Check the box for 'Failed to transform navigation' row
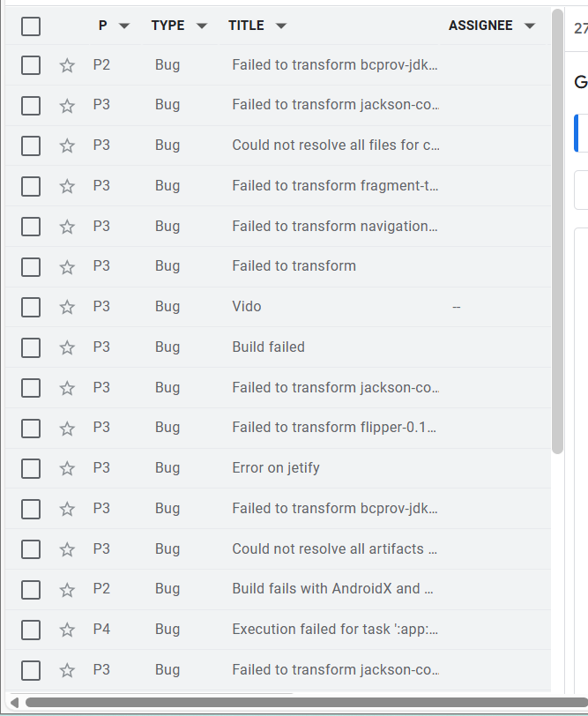The image size is (588, 716). pyautogui.click(x=31, y=227)
